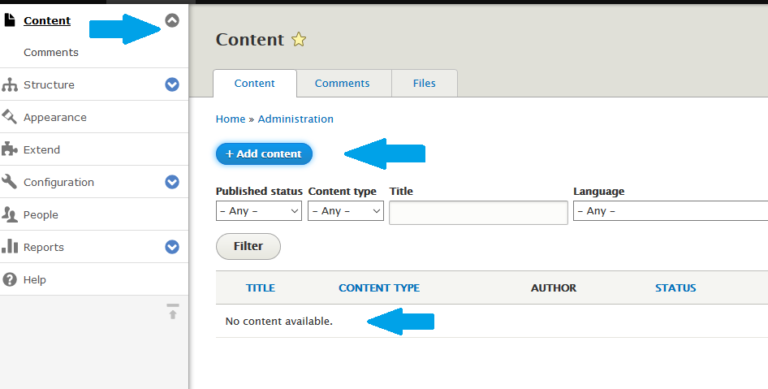The image size is (768, 389).
Task: Open Comments submenu item in sidebar
Action: pyautogui.click(x=51, y=52)
